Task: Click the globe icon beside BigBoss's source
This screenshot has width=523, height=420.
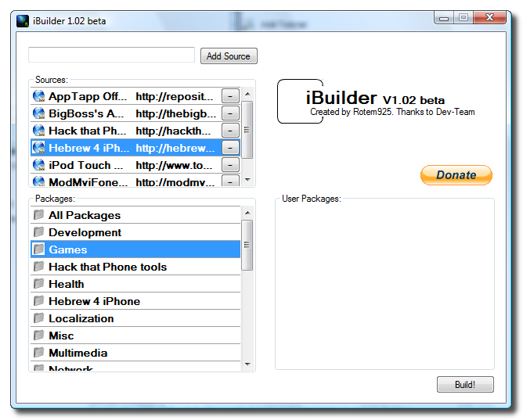Action: (38, 113)
